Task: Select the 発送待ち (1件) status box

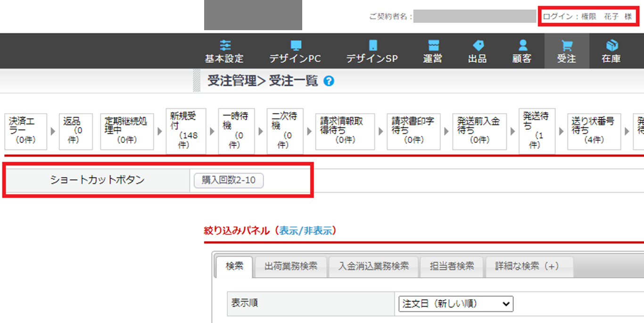Action: tap(537, 131)
